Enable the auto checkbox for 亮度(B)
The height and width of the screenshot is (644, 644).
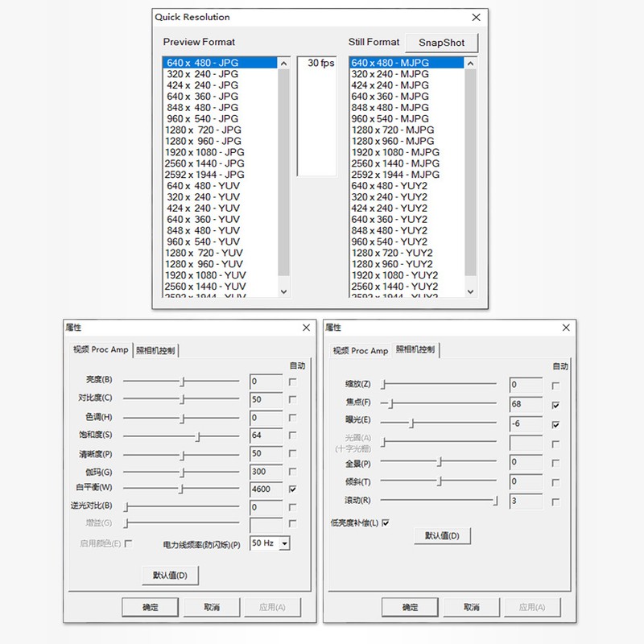292,382
